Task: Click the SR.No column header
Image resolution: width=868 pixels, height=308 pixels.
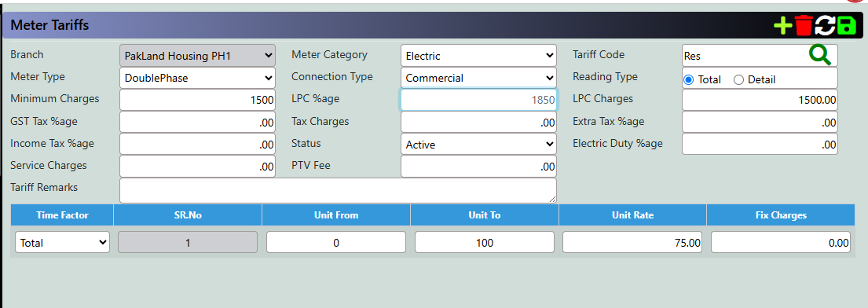Action: (188, 215)
